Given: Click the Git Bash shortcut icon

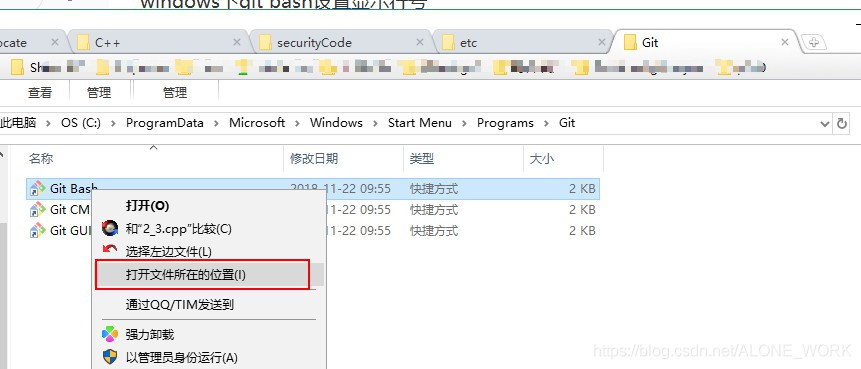Looking at the screenshot, I should coord(37,189).
